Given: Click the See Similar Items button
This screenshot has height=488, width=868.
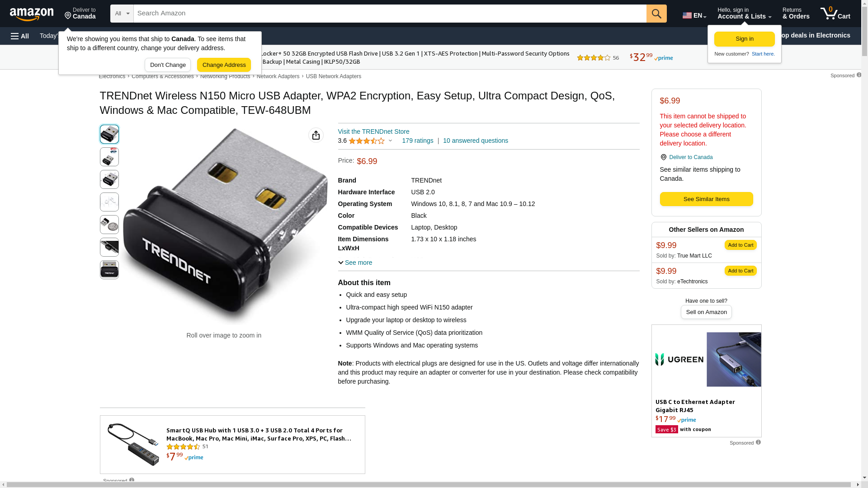Looking at the screenshot, I should click(x=706, y=199).
